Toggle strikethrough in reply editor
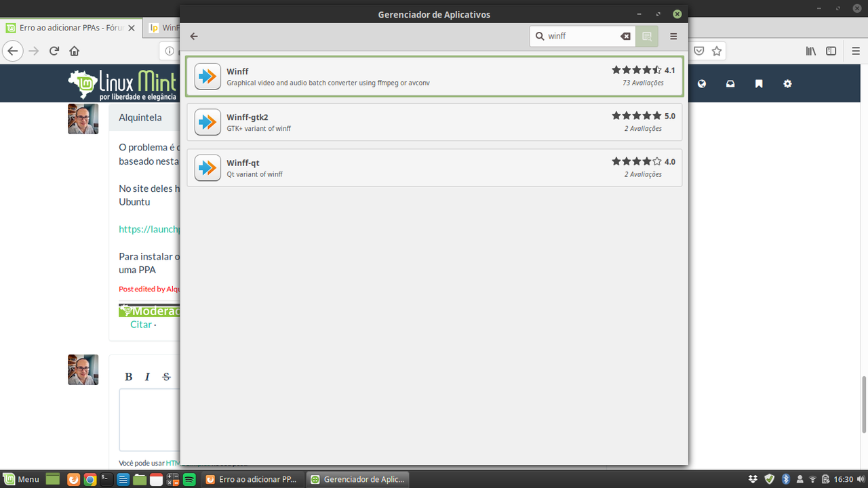The width and height of the screenshot is (868, 488). (x=166, y=377)
